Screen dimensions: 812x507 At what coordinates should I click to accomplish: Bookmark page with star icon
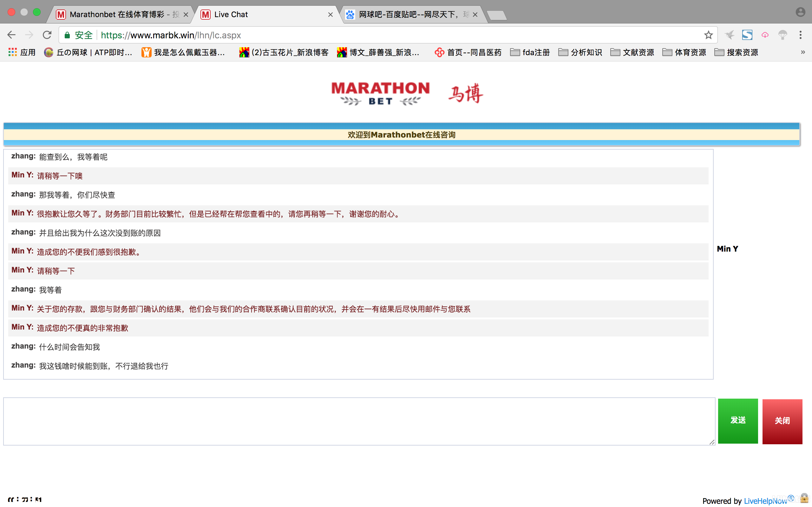708,35
